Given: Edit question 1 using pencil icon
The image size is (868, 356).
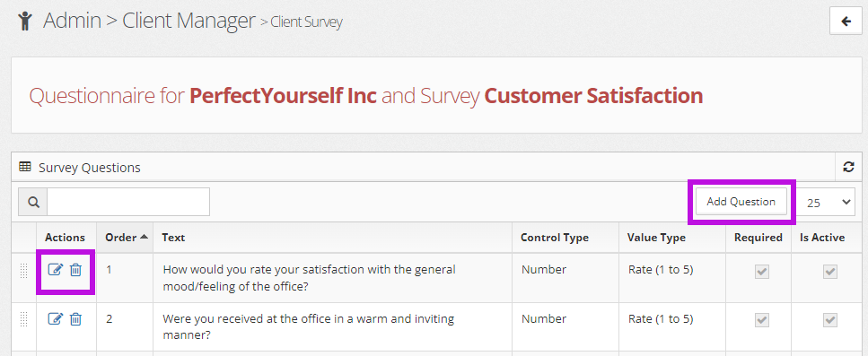Looking at the screenshot, I should coord(56,270).
